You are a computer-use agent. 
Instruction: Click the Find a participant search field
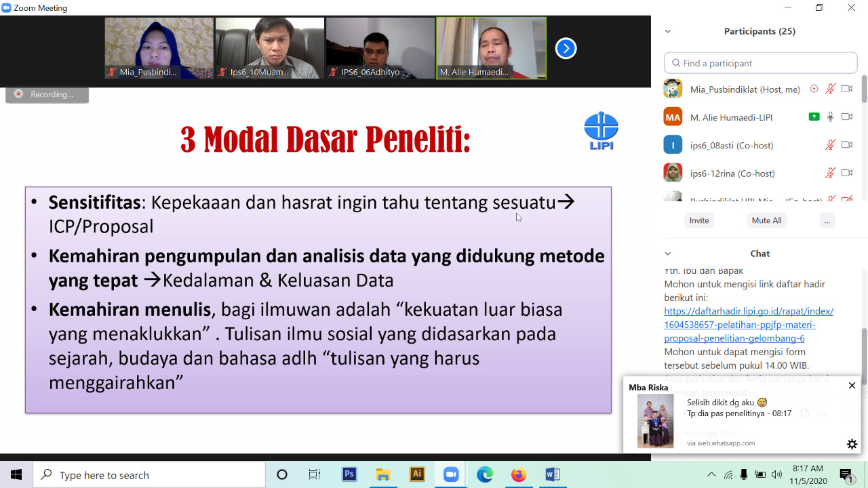(x=760, y=63)
